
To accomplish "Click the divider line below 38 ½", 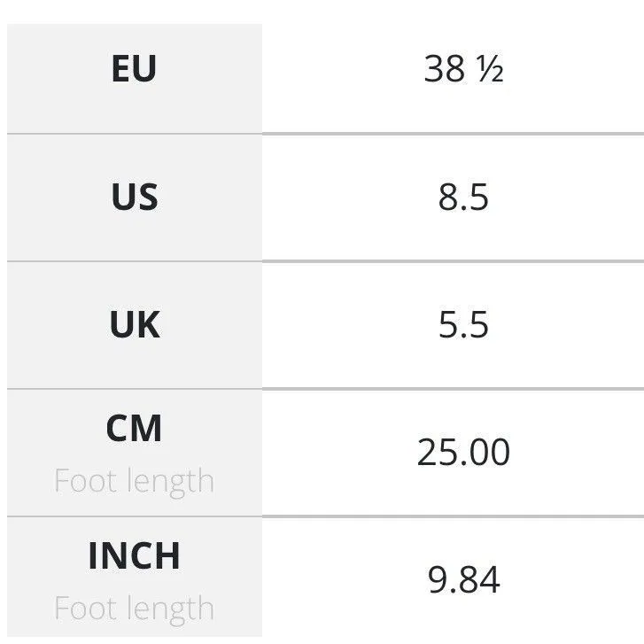I will click(453, 134).
